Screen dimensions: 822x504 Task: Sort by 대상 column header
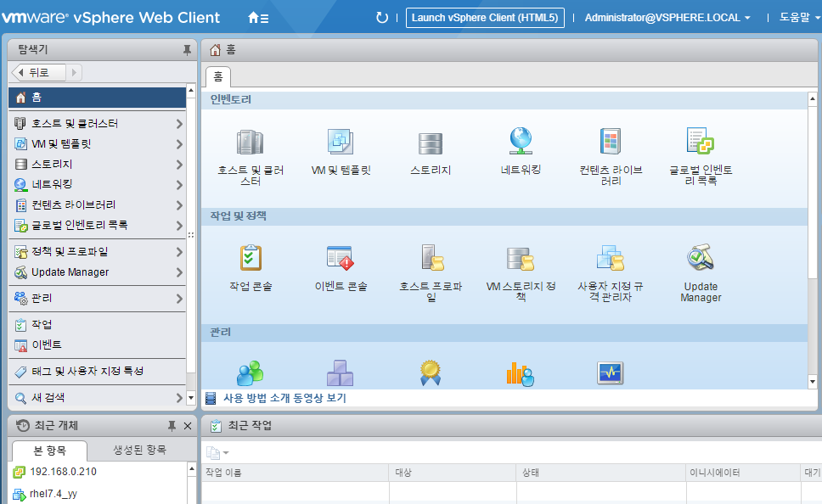(453, 473)
